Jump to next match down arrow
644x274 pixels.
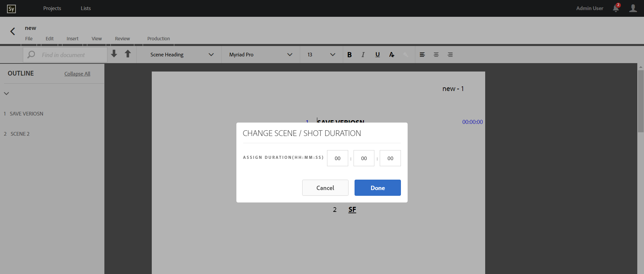tap(114, 54)
